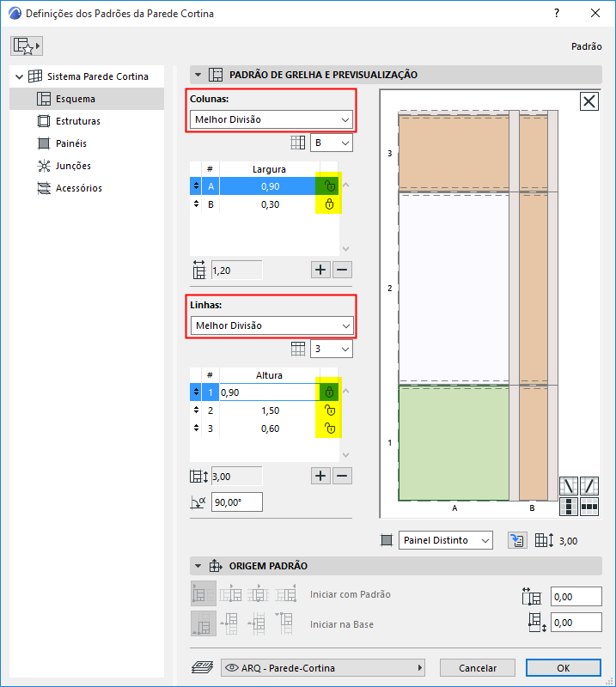This screenshot has height=687, width=616.
Task: Click reorder handle of row 2
Action: [x=196, y=410]
